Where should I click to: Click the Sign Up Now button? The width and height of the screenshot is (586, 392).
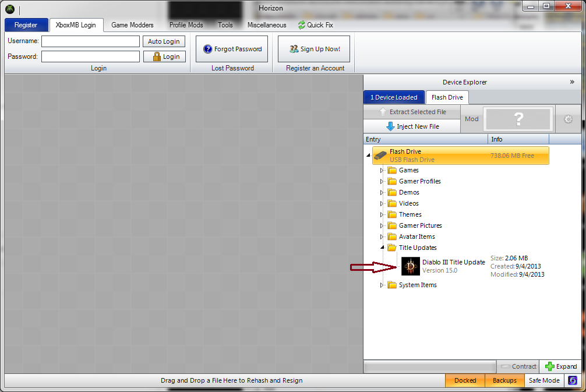point(314,49)
